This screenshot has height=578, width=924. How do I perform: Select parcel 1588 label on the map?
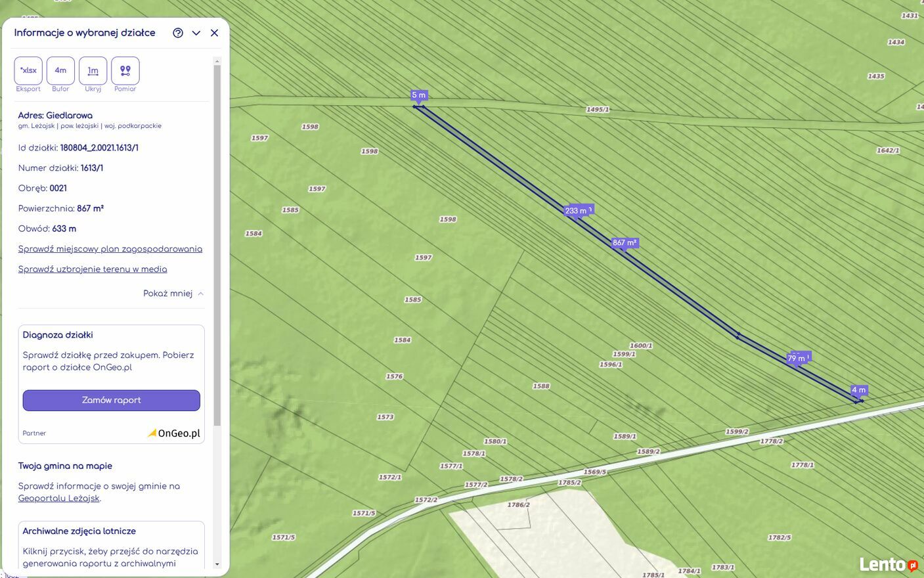click(x=541, y=386)
